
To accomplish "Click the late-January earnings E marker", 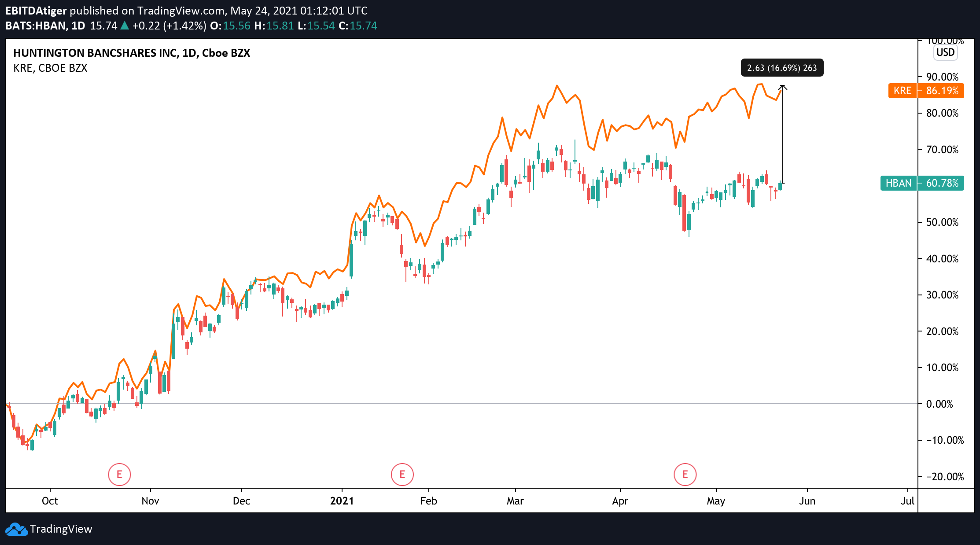I will point(402,475).
